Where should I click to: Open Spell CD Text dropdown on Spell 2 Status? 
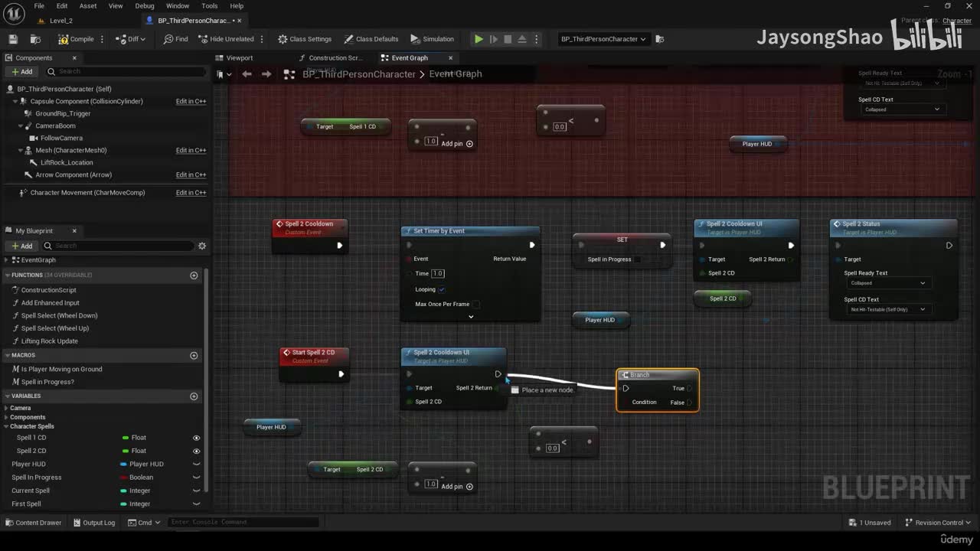click(x=887, y=309)
